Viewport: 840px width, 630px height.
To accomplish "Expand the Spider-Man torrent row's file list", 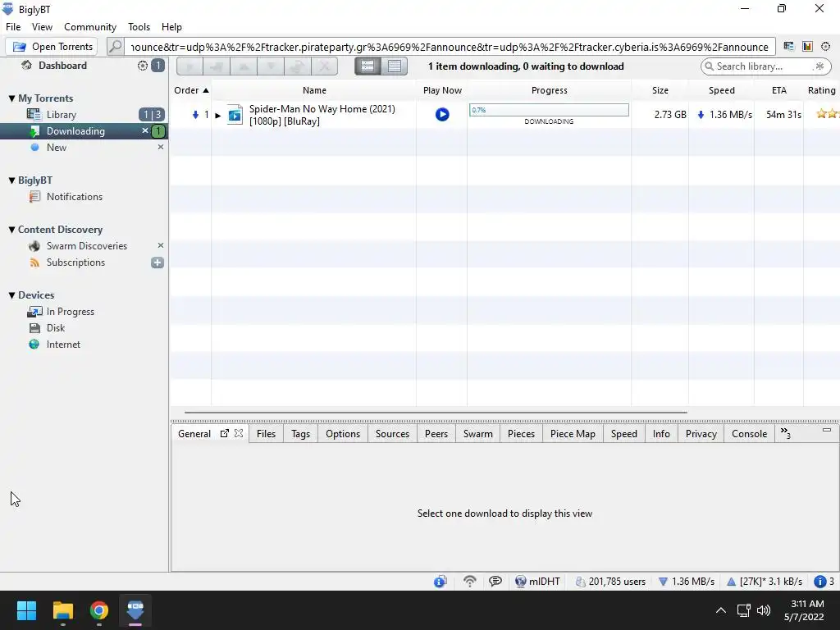I will pyautogui.click(x=218, y=115).
